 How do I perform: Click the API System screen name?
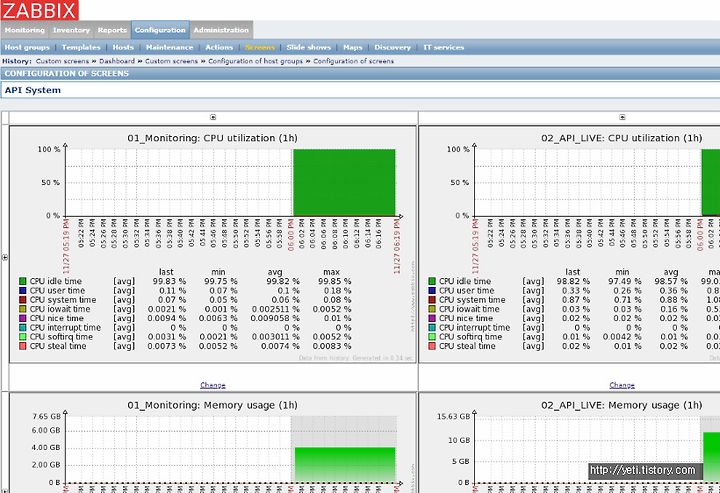(x=33, y=90)
